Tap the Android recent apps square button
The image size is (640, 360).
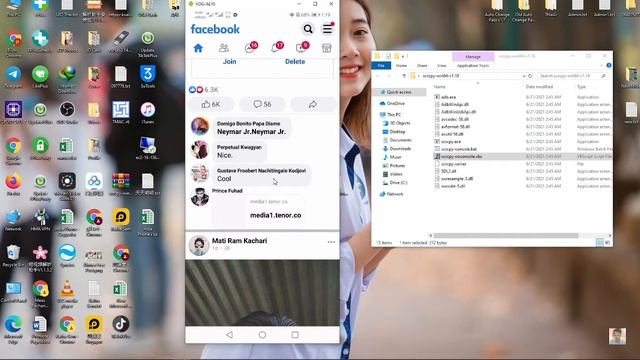tap(295, 335)
